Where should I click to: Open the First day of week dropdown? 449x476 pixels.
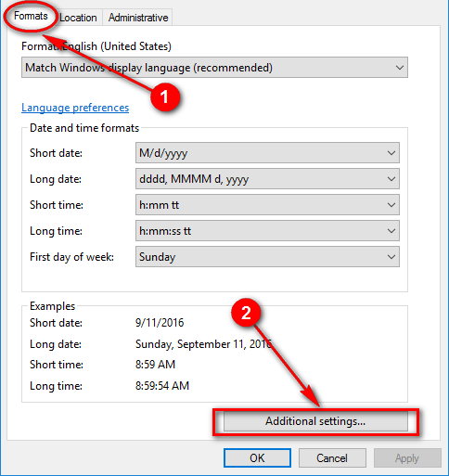coord(267,257)
